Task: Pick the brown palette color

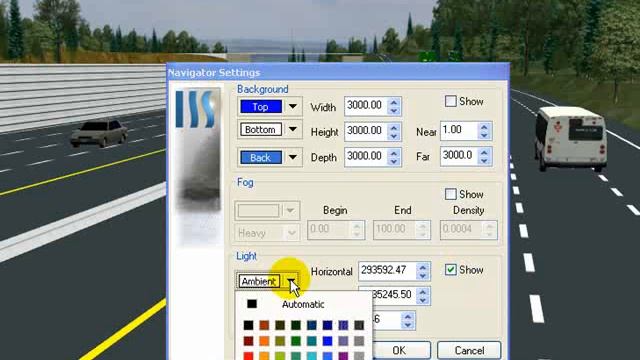Action: (264, 325)
